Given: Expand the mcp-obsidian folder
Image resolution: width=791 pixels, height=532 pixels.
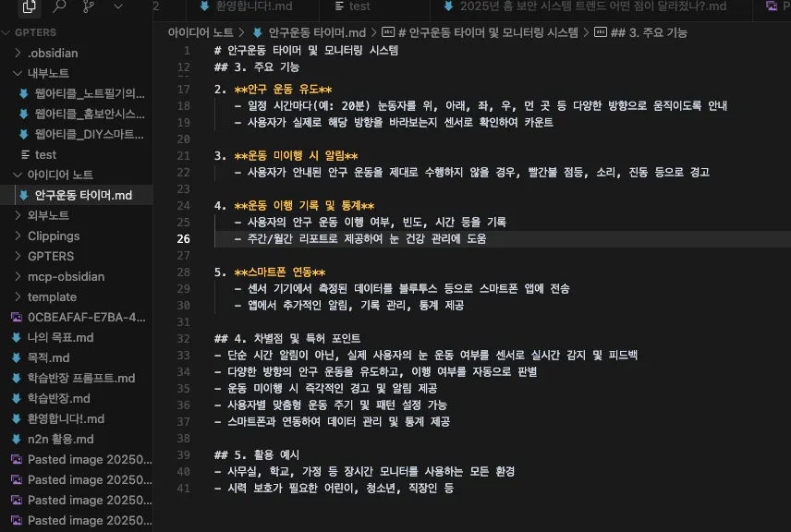Looking at the screenshot, I should click(67, 276).
